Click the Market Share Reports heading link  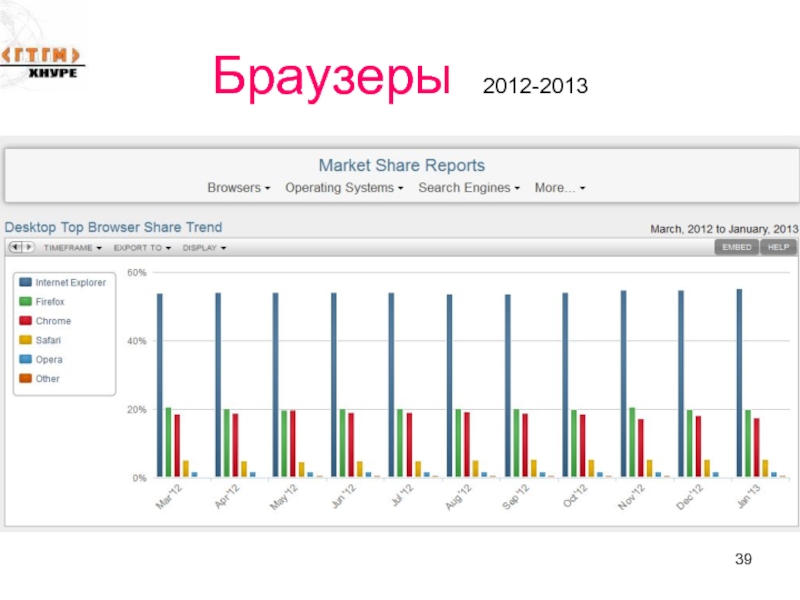coord(401,165)
